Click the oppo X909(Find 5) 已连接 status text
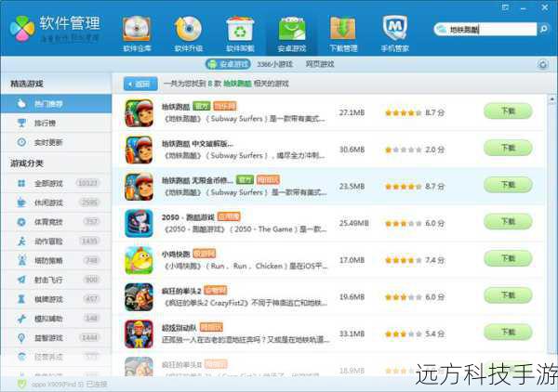Image resolution: width=558 pixels, height=392 pixels. pos(69,385)
